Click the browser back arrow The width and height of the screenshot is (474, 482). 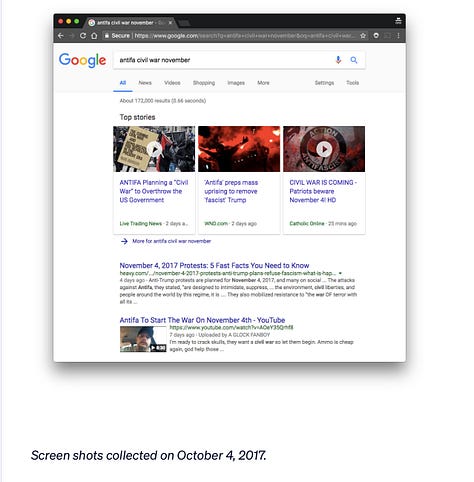click(61, 36)
